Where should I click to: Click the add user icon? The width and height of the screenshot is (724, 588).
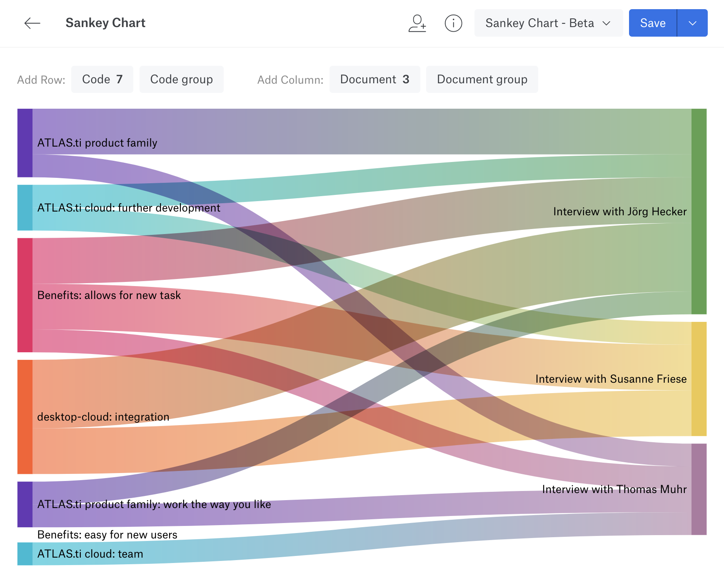pyautogui.click(x=417, y=23)
